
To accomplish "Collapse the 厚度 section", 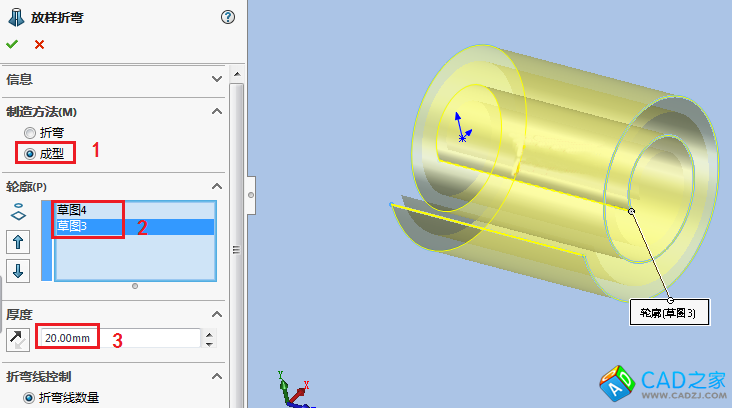I will (x=216, y=314).
